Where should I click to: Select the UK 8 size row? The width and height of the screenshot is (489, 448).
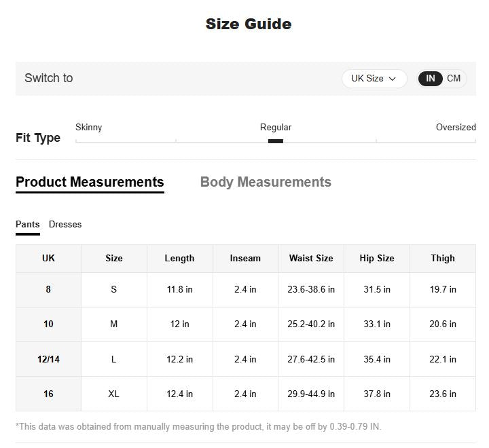pyautogui.click(x=48, y=290)
